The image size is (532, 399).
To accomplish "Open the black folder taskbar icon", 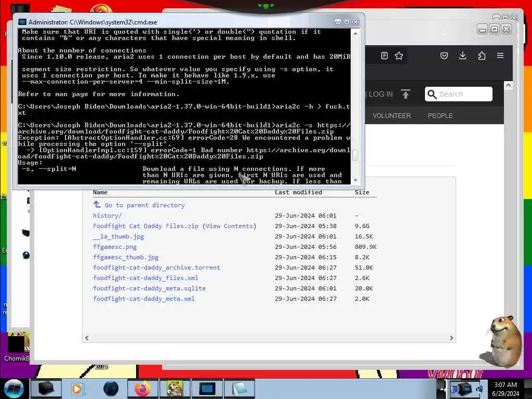I will coord(46,389).
